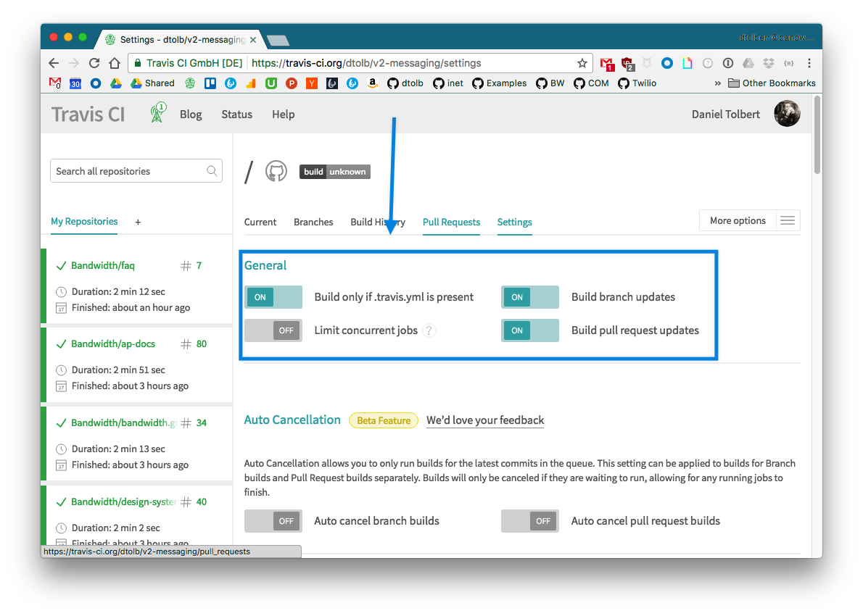Toggle Build pull request updates switch
Screen dimensions: 863x616
point(530,330)
